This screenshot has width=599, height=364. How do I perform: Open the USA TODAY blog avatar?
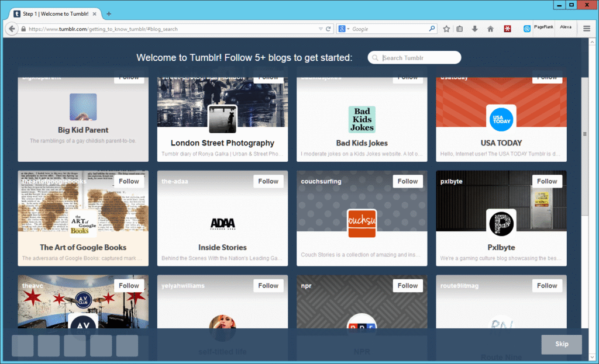coord(501,119)
